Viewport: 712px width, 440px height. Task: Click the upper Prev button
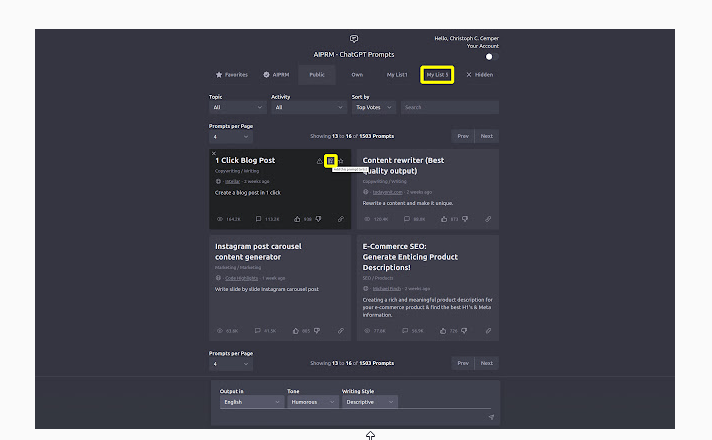(463, 136)
